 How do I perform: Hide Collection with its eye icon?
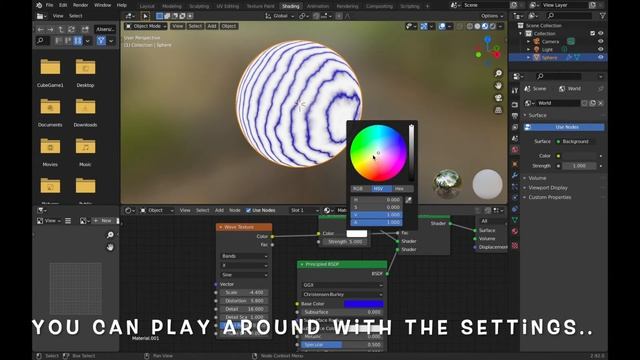600,33
